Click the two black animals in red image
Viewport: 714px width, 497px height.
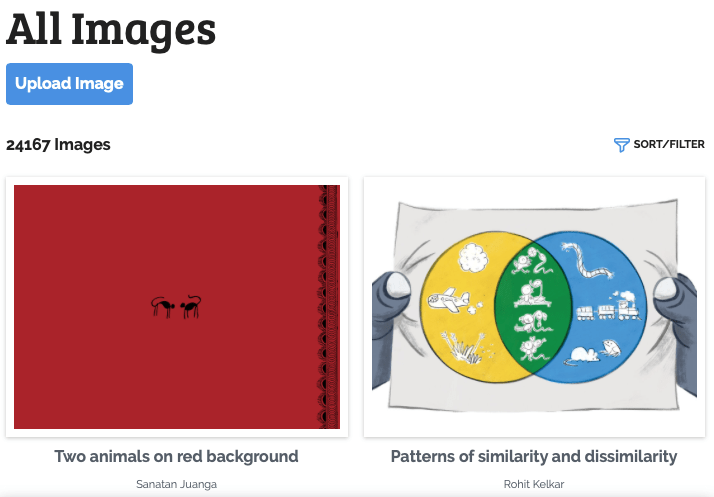click(177, 306)
